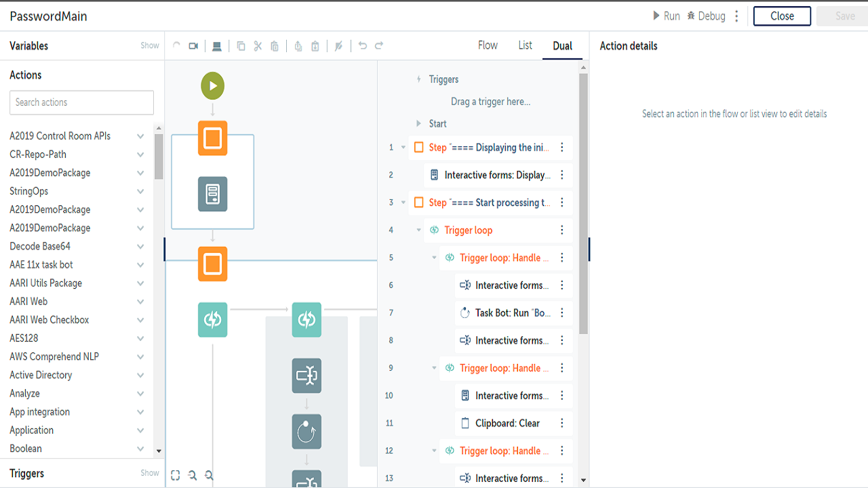Click the Run button
The image size is (868, 488).
666,16
